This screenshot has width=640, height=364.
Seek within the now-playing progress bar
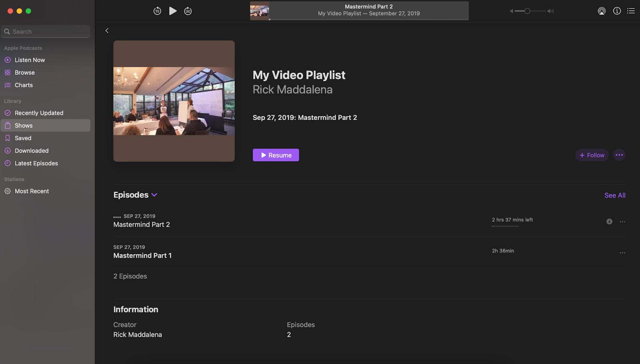tap(369, 19)
